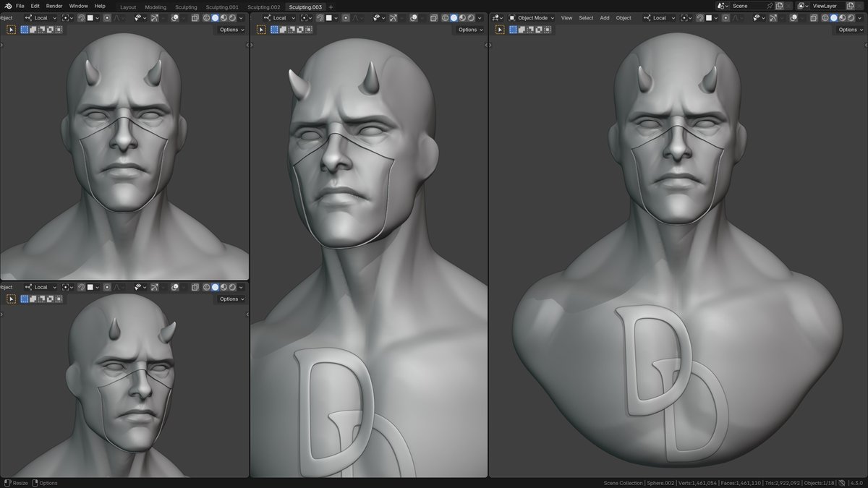This screenshot has width=868, height=488.
Task: Pin the scene to the workspace
Action: [x=770, y=6]
